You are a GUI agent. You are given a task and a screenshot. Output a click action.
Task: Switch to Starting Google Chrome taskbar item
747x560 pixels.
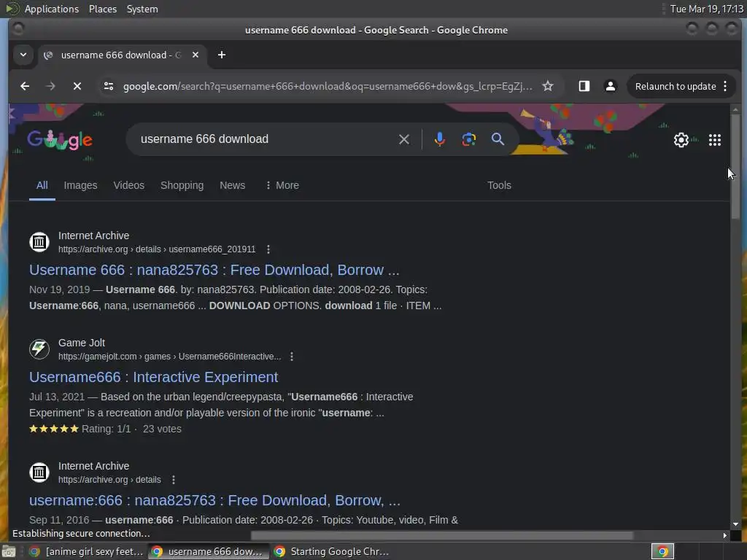(x=333, y=551)
